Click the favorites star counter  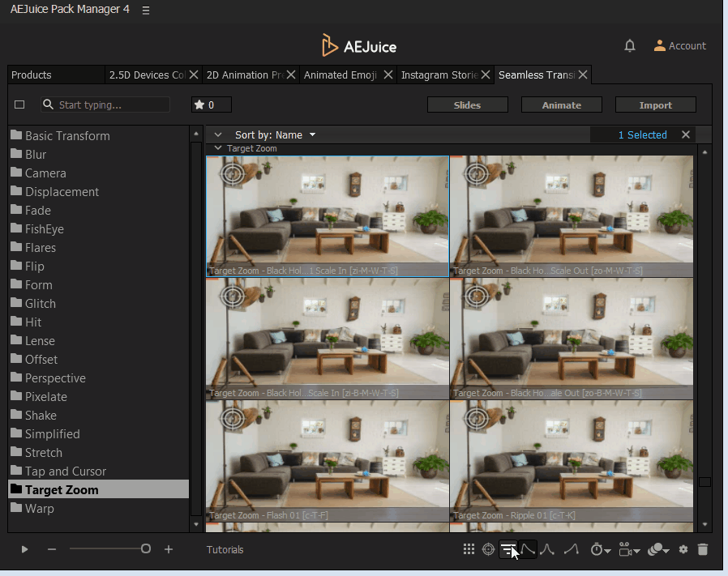point(212,105)
